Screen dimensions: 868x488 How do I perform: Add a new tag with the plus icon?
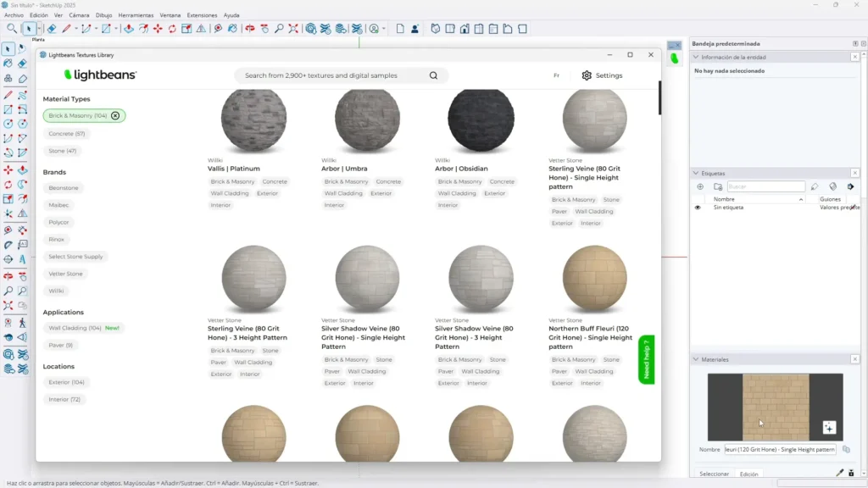[x=700, y=186]
